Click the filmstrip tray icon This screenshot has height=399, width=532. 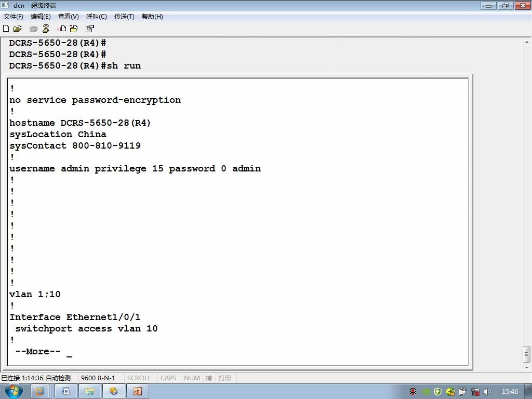coord(413,392)
